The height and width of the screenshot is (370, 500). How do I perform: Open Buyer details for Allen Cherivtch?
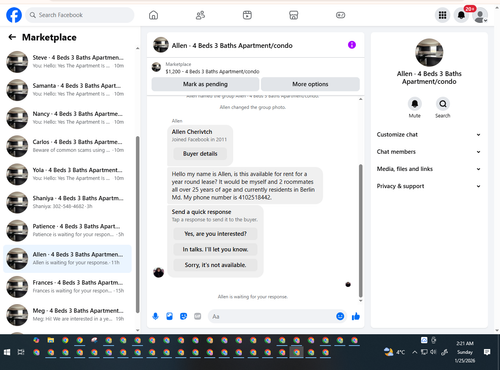coord(200,154)
